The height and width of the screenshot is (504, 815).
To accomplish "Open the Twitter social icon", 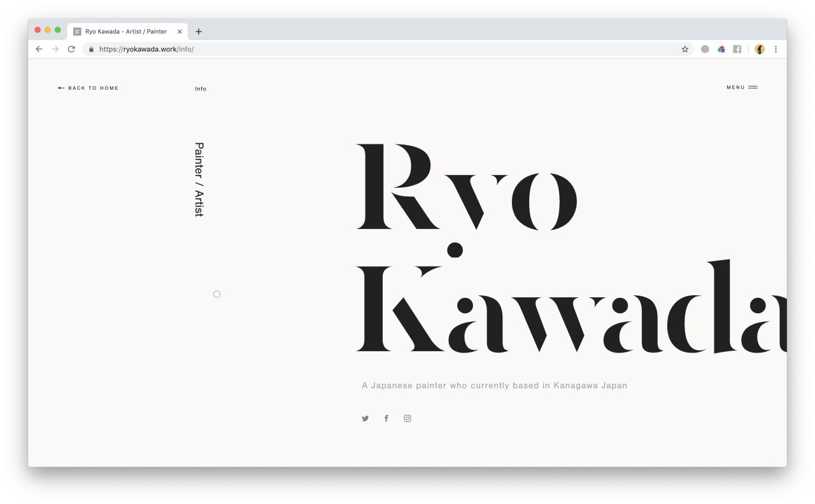I will (365, 418).
